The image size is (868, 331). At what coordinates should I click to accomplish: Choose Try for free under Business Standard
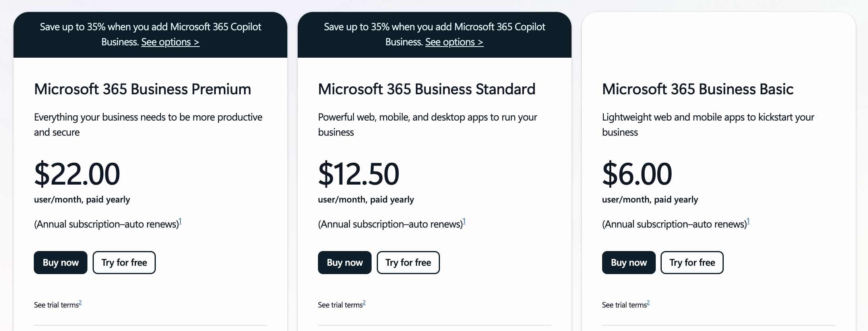[408, 263]
